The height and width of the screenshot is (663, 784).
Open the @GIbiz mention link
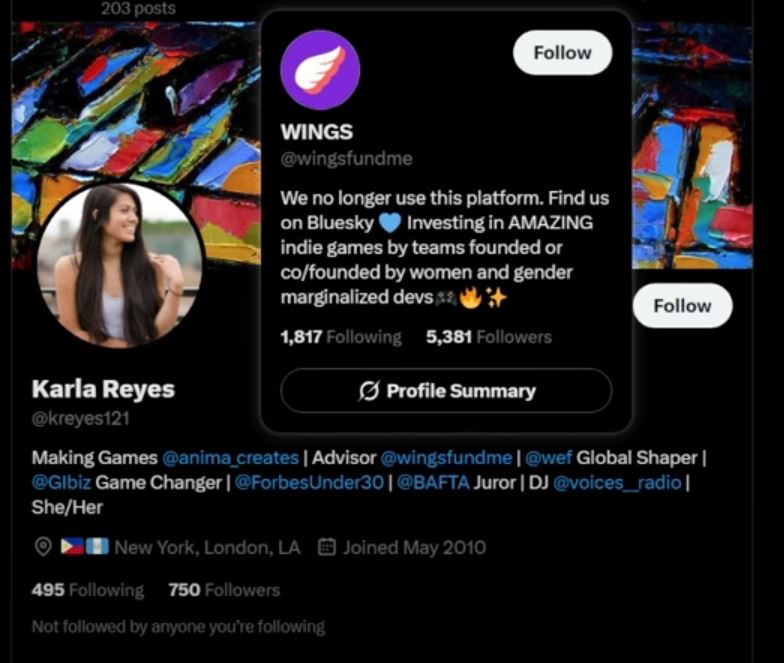(61, 482)
